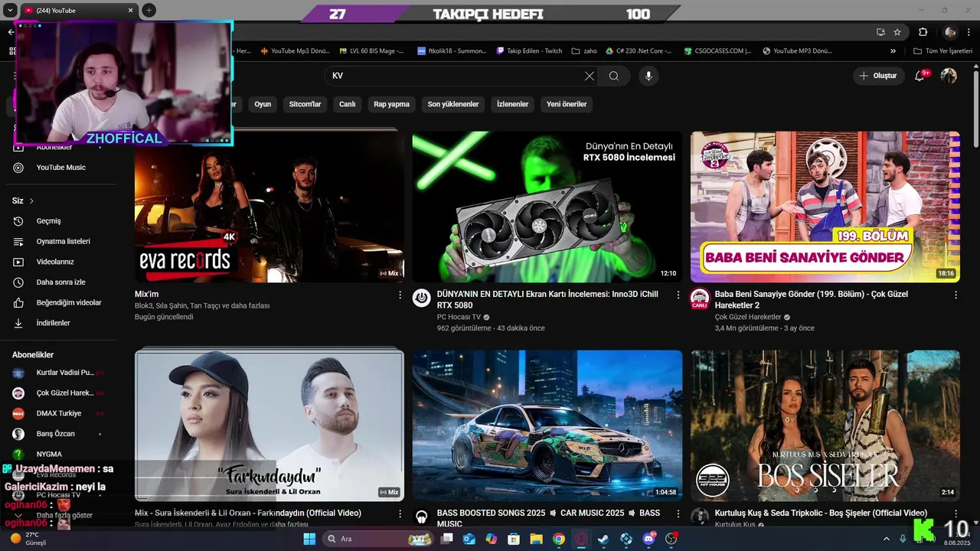Open more options for Boş Şişeler video
980x551 pixels.
(x=955, y=514)
